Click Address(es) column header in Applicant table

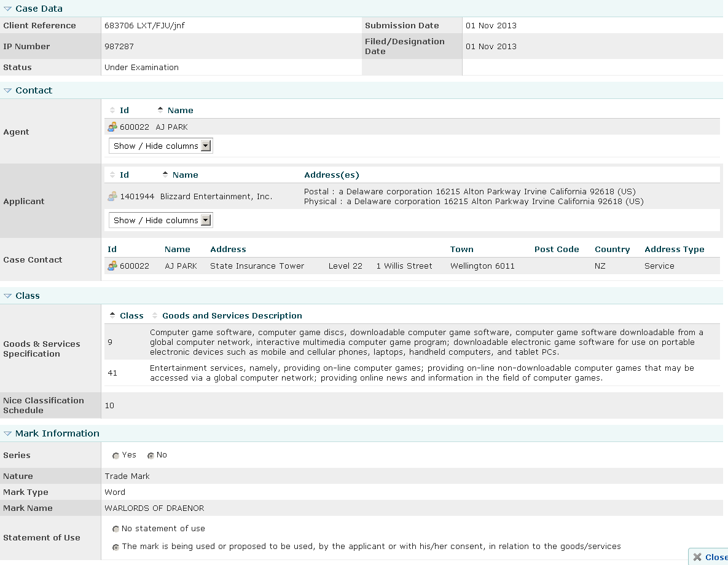332,175
